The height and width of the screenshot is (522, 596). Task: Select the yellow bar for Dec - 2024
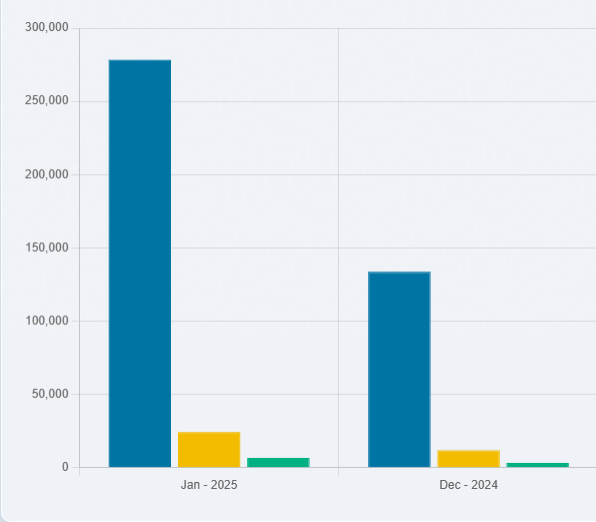468,459
